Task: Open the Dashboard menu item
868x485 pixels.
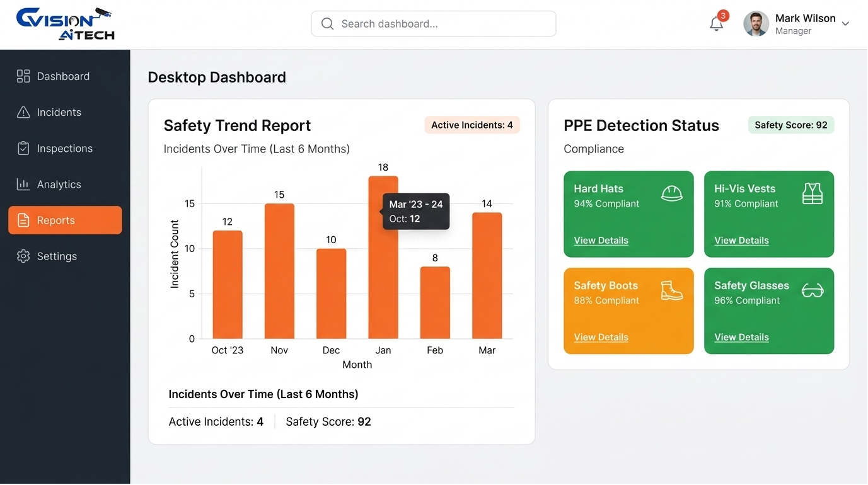Action: (65, 76)
